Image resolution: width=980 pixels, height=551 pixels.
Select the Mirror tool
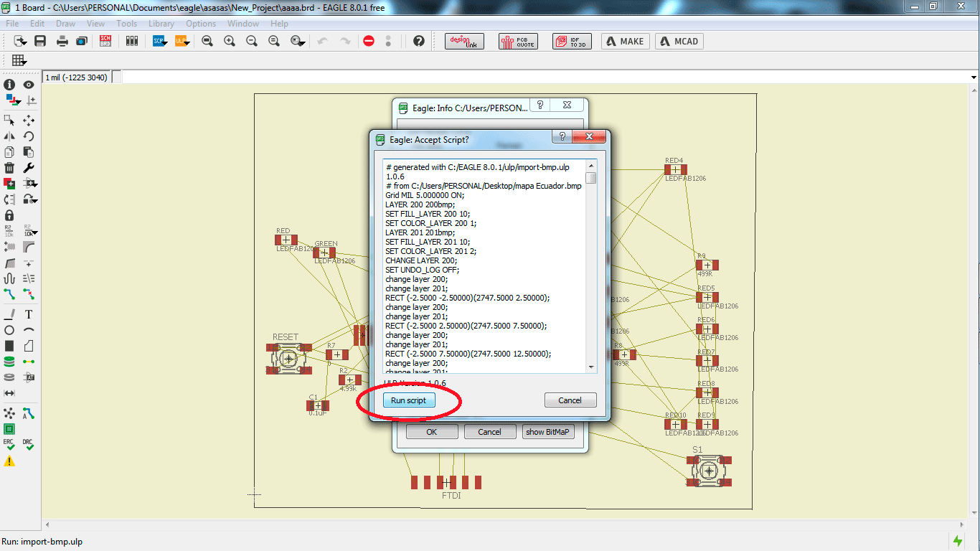[9, 136]
